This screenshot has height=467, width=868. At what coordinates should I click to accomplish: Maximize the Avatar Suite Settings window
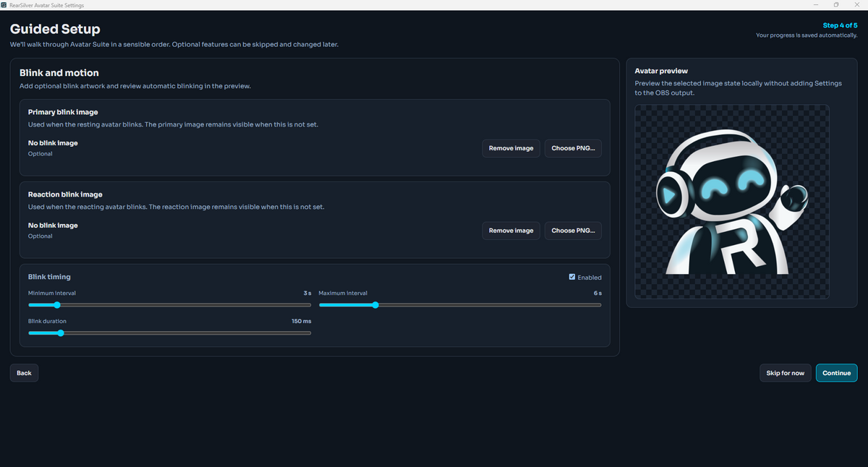click(837, 5)
